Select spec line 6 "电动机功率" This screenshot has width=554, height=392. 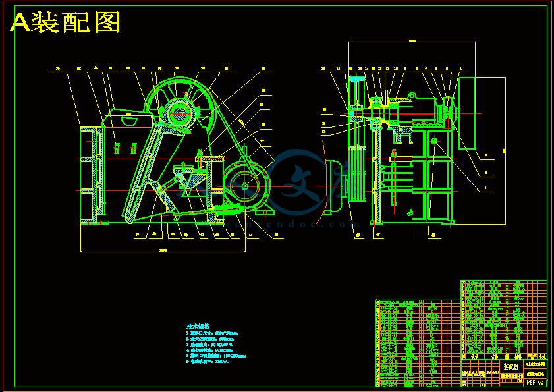click(208, 361)
